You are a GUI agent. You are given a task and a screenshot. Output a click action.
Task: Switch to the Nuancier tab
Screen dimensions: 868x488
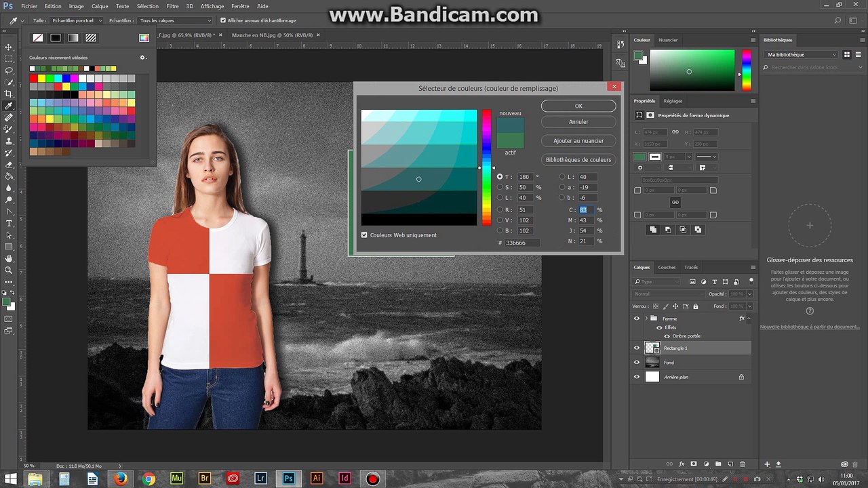(668, 40)
